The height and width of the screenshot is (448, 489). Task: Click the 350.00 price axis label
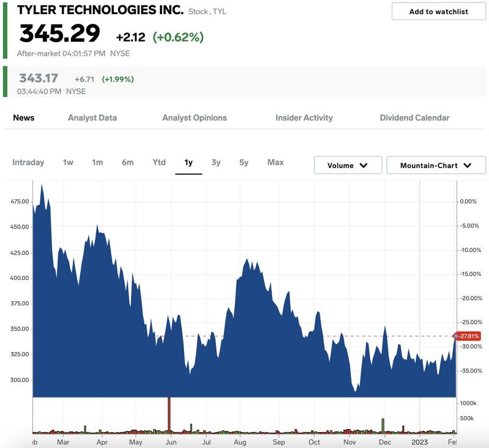tap(20, 329)
